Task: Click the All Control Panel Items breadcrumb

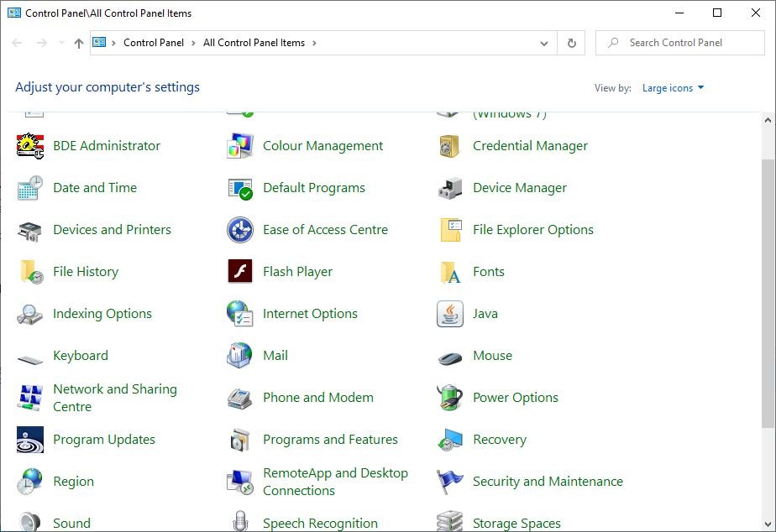Action: pos(254,43)
